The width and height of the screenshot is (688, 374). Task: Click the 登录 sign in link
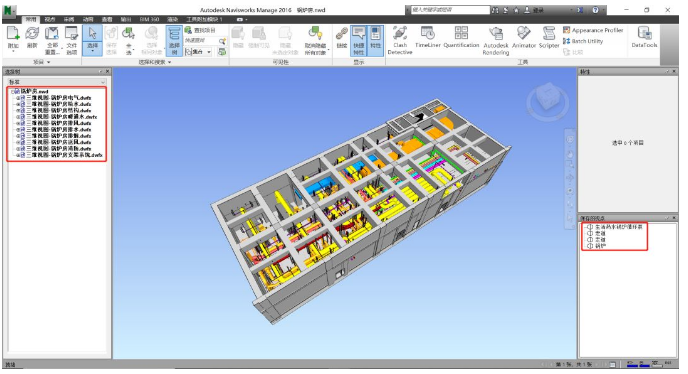click(538, 10)
